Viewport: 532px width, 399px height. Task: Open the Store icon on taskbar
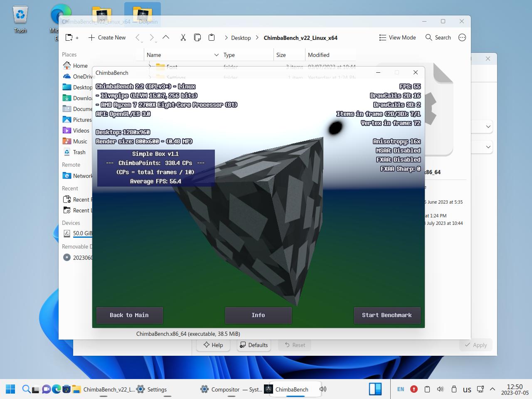[x=66, y=389]
